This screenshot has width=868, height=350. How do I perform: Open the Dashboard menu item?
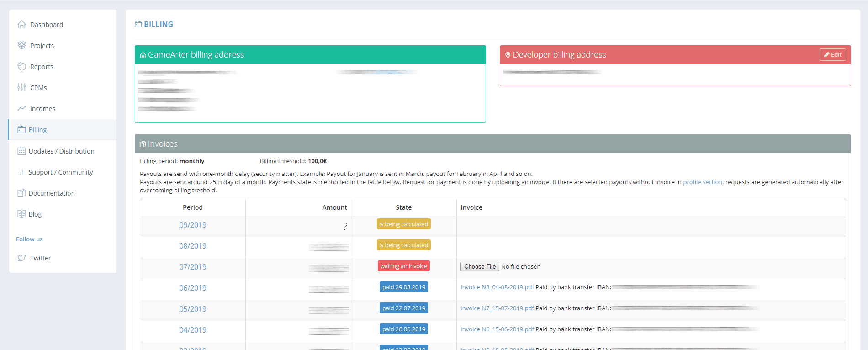[63, 24]
